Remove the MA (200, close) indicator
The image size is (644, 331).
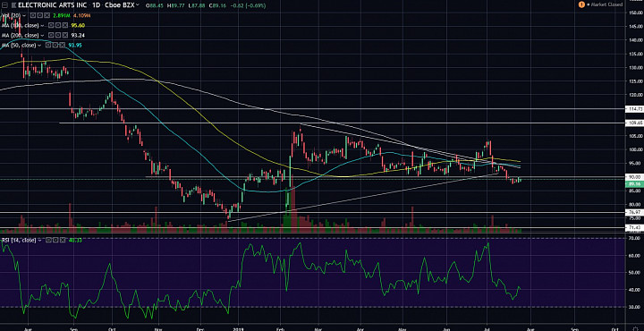pyautogui.click(x=65, y=35)
